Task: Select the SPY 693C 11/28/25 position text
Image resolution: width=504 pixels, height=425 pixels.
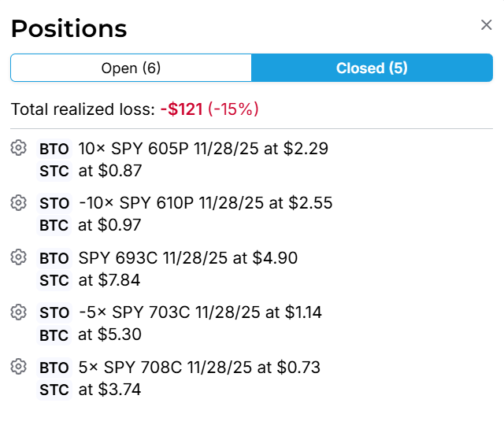Action: click(187, 258)
